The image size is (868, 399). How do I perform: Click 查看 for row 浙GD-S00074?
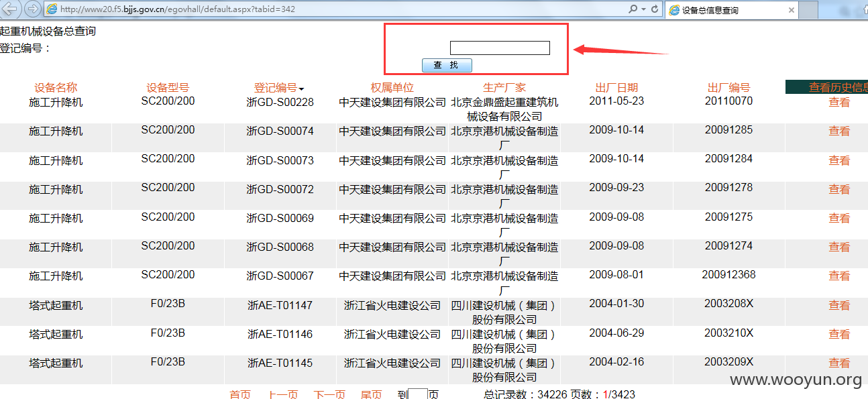pos(839,131)
